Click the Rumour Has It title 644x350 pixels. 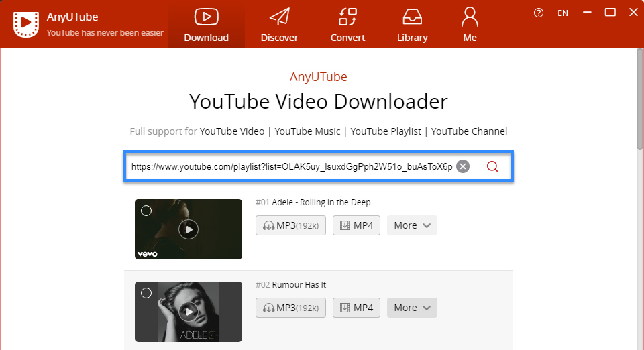(x=299, y=285)
